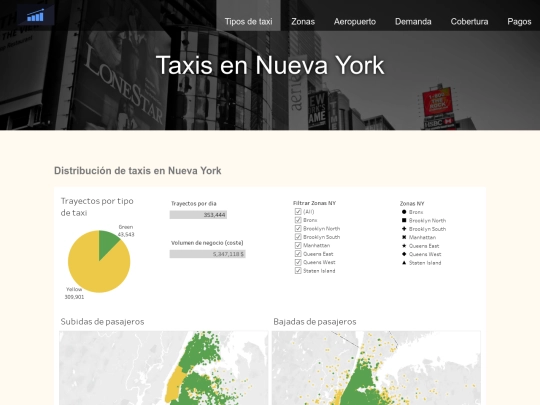540x405 pixels.
Task: Toggle Brooklyn South filter checkbox
Action: coord(298,237)
